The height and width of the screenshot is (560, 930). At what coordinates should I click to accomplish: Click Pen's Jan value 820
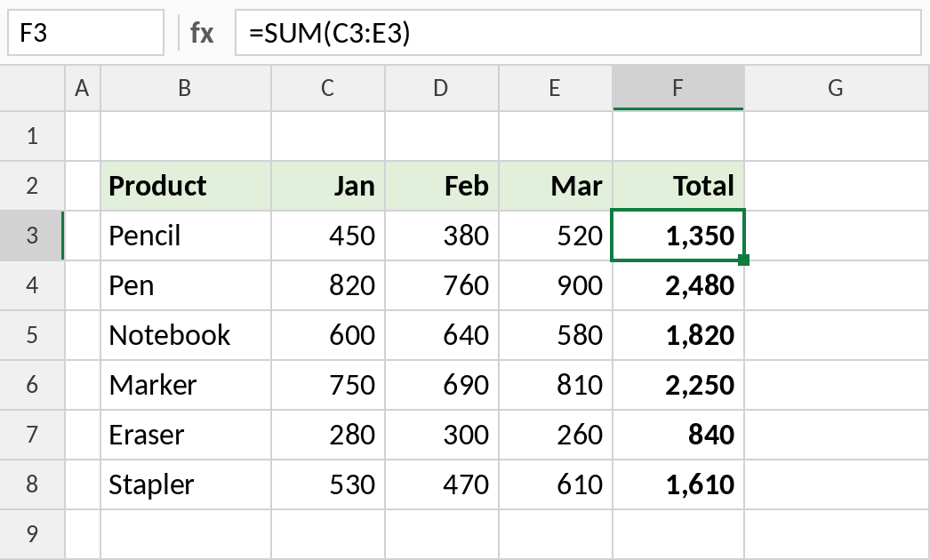(x=328, y=285)
